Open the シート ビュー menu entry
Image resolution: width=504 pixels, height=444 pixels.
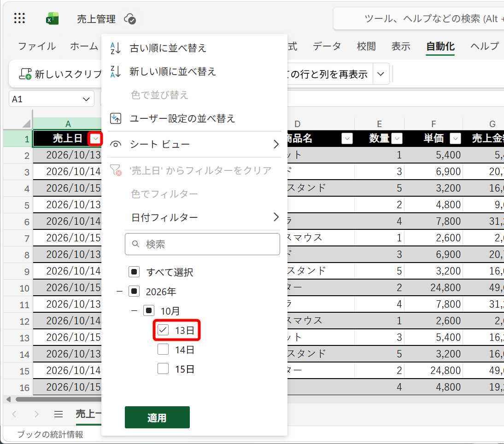click(194, 144)
